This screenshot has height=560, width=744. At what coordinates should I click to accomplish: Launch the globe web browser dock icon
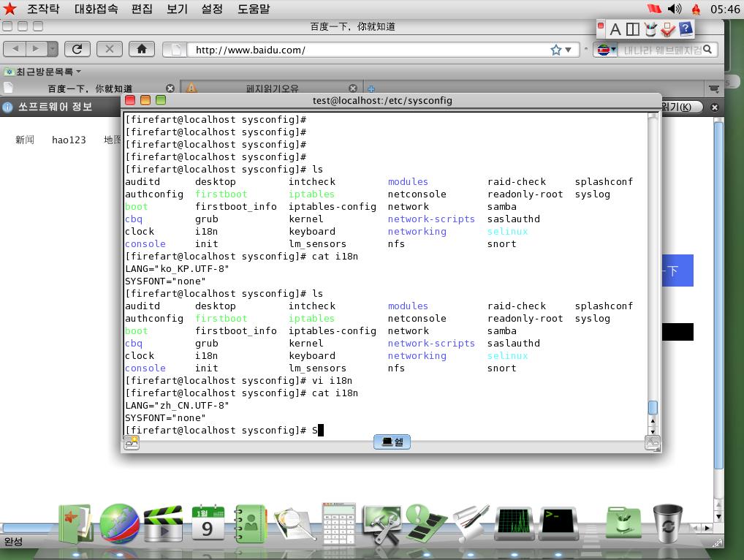point(120,523)
